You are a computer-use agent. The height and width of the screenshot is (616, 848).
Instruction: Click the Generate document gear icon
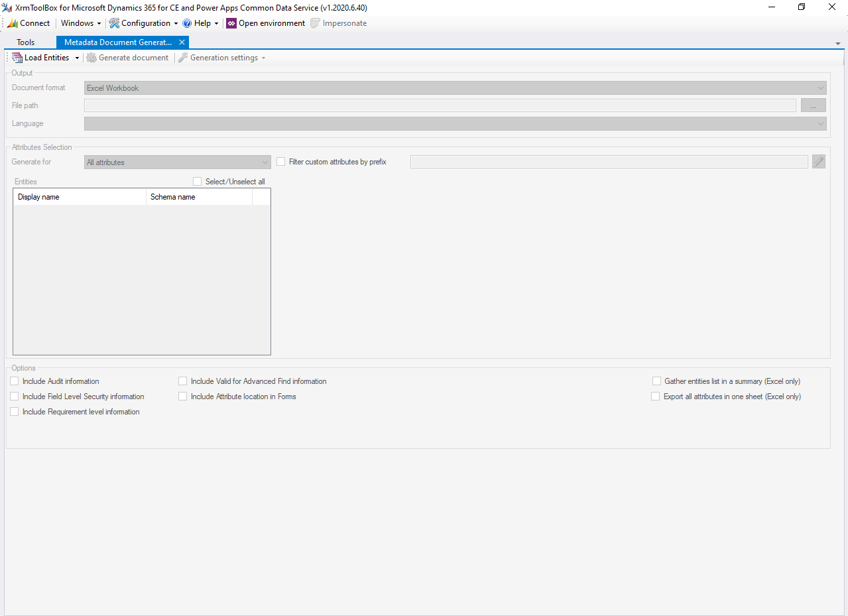91,58
